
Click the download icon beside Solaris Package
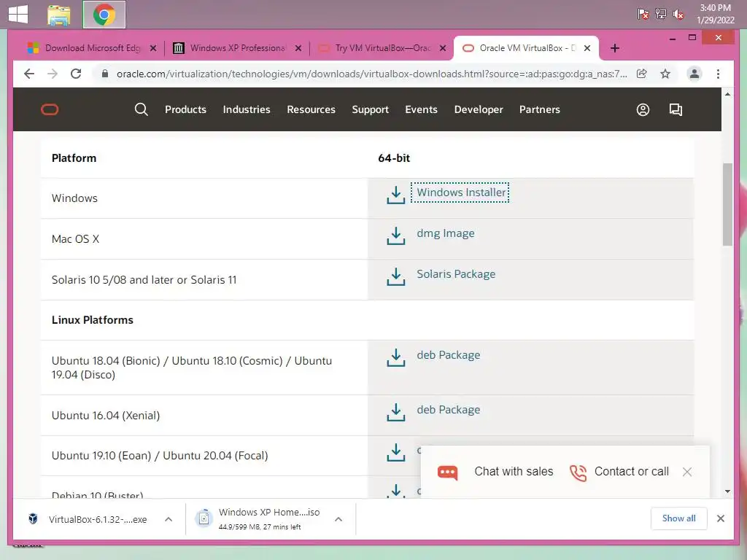point(395,276)
